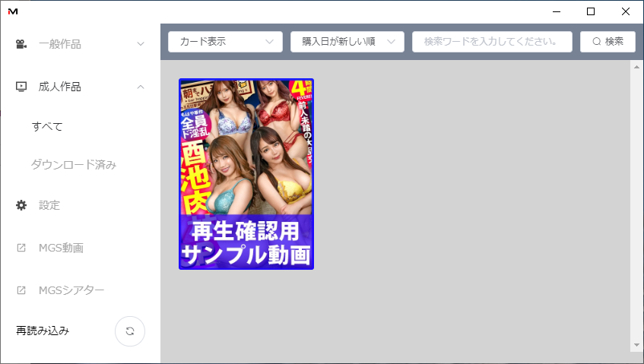Click the external link icon beside MGSシアター
This screenshot has height=364, width=644.
click(x=21, y=290)
